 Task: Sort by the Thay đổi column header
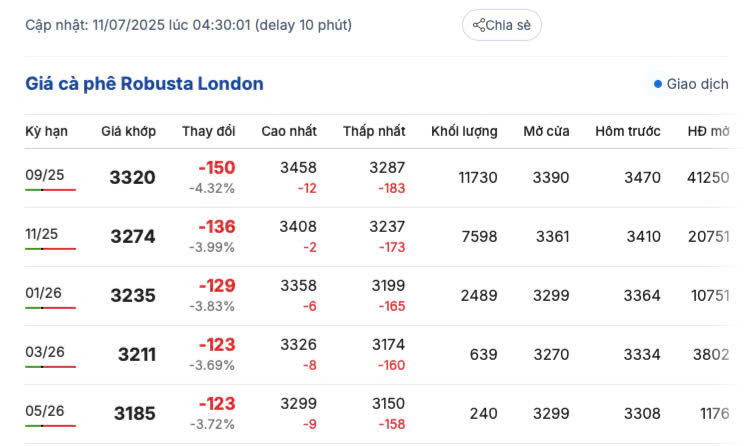pos(209,131)
